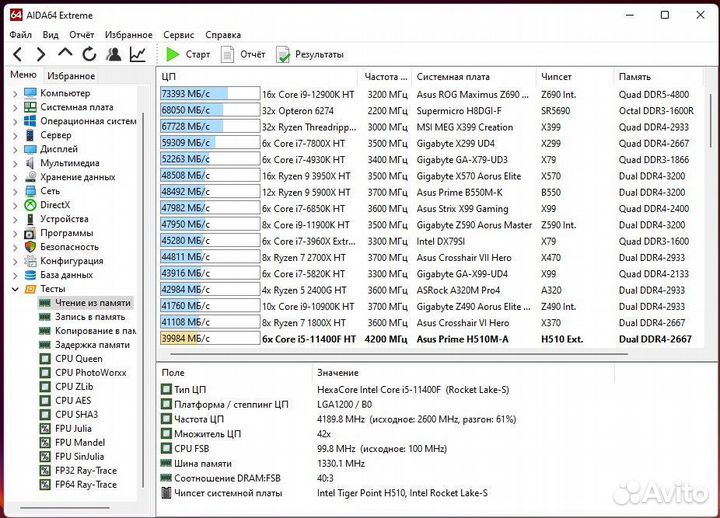Expand the База данных tree node

coord(15,275)
